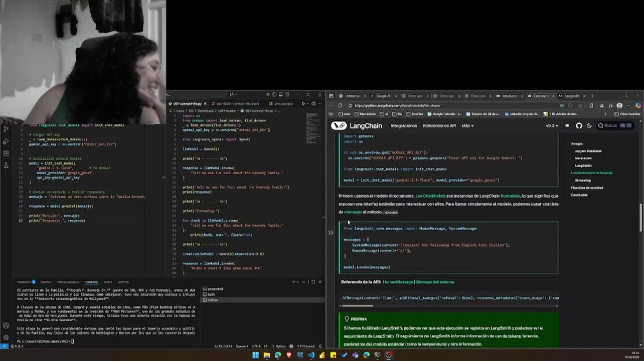
Task: Split the editor to the right
Action: point(314,104)
